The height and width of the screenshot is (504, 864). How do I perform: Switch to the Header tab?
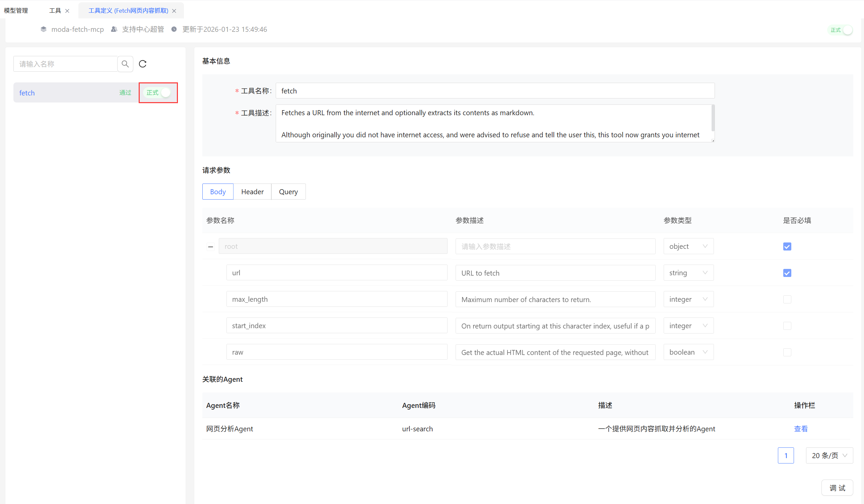pyautogui.click(x=252, y=192)
